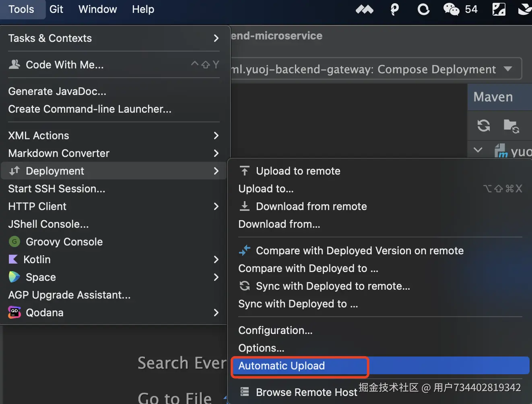The image size is (532, 404).
Task: Select AGP Upgrade Assistant... menu item
Action: [114, 295]
